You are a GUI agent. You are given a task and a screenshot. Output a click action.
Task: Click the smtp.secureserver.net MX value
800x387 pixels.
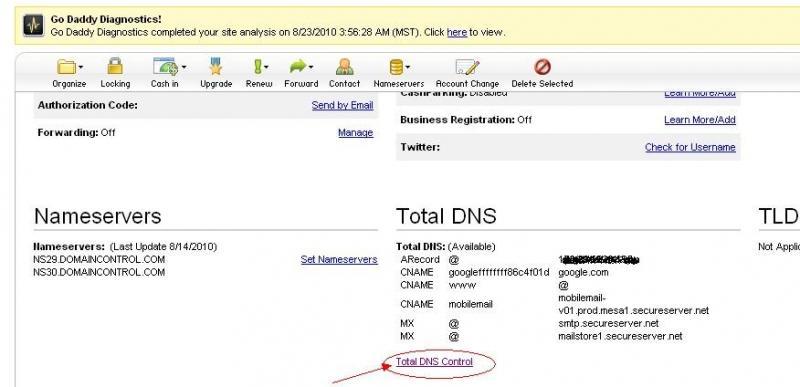point(609,324)
